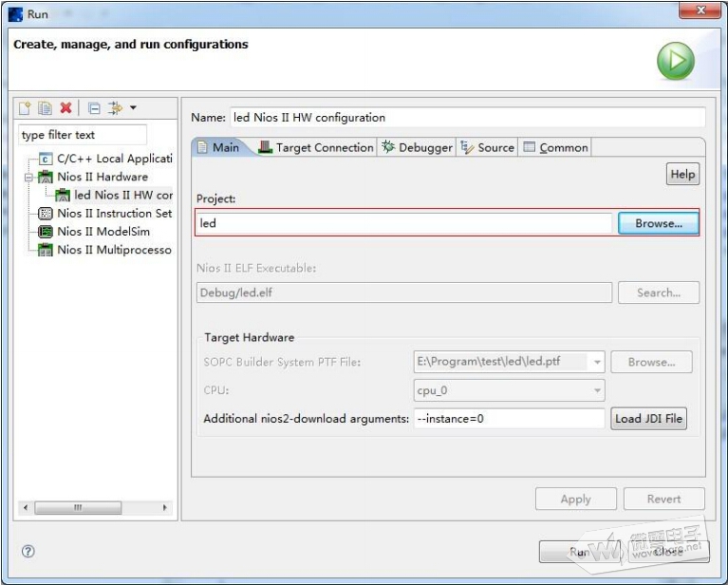Click the Load JDI File button
The height and width of the screenshot is (585, 728).
648,419
